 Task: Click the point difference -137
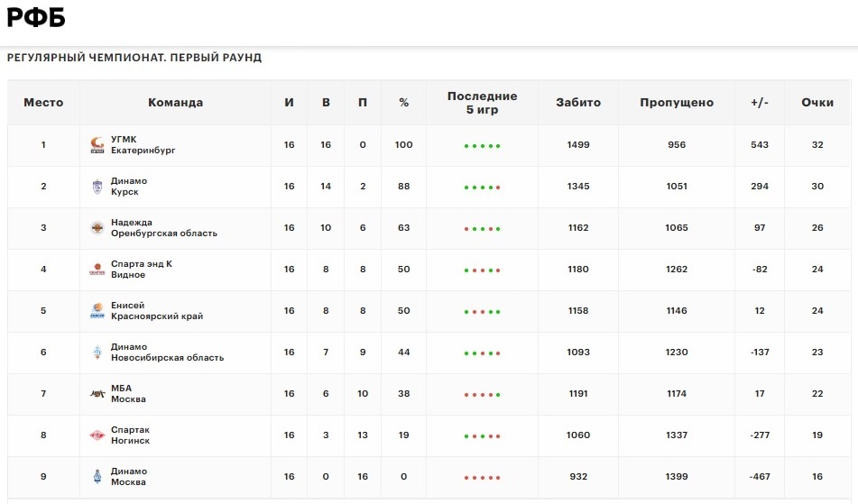click(x=760, y=353)
